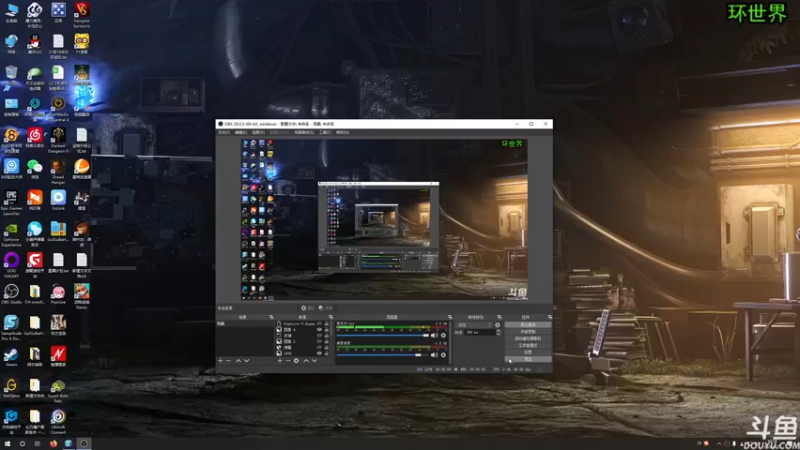Click 启动虚拟摄像机 virtual camera button
This screenshot has height=450, width=800.
pyautogui.click(x=528, y=338)
